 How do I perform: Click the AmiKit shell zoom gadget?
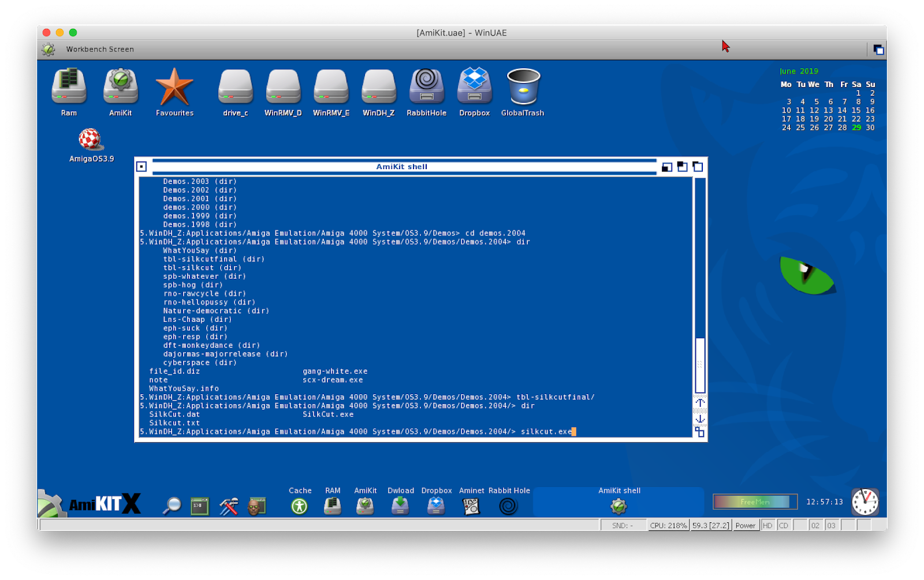pyautogui.click(x=683, y=167)
